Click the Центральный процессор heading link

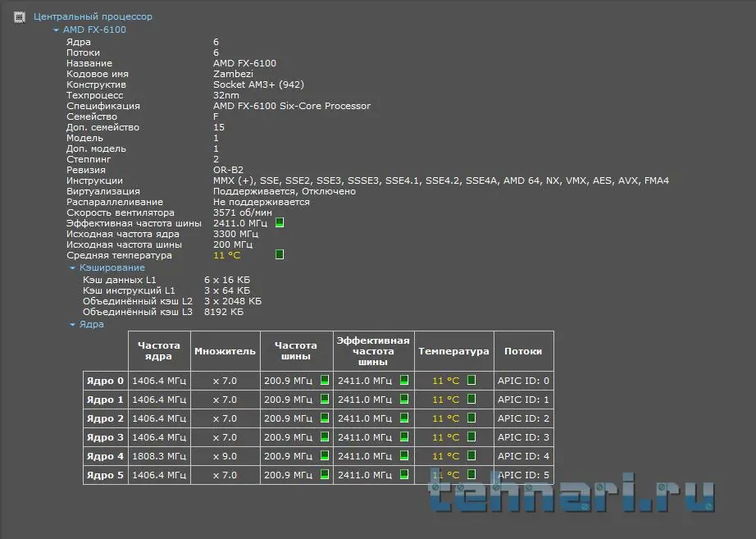93,16
